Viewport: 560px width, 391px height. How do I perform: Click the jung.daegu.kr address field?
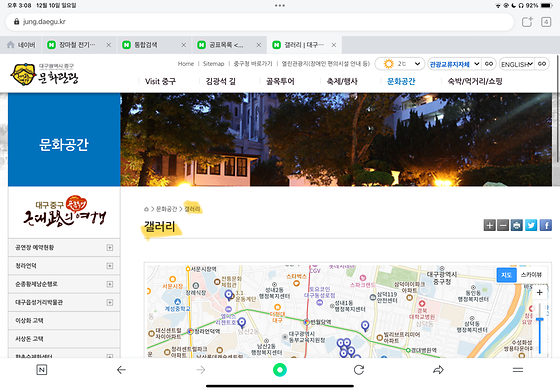tap(260, 22)
